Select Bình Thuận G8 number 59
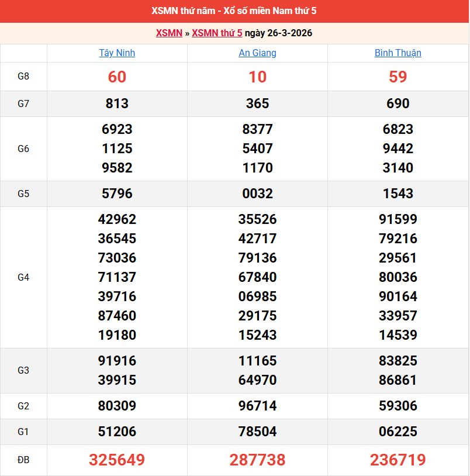The height and width of the screenshot is (476, 470). 398,77
